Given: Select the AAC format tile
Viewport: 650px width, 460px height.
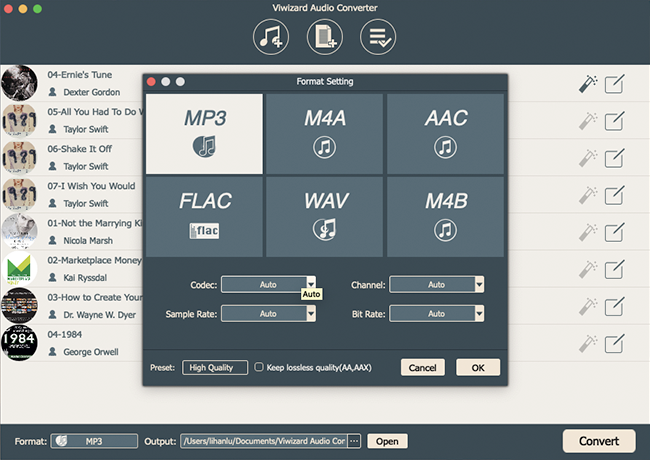Looking at the screenshot, I should tap(446, 134).
